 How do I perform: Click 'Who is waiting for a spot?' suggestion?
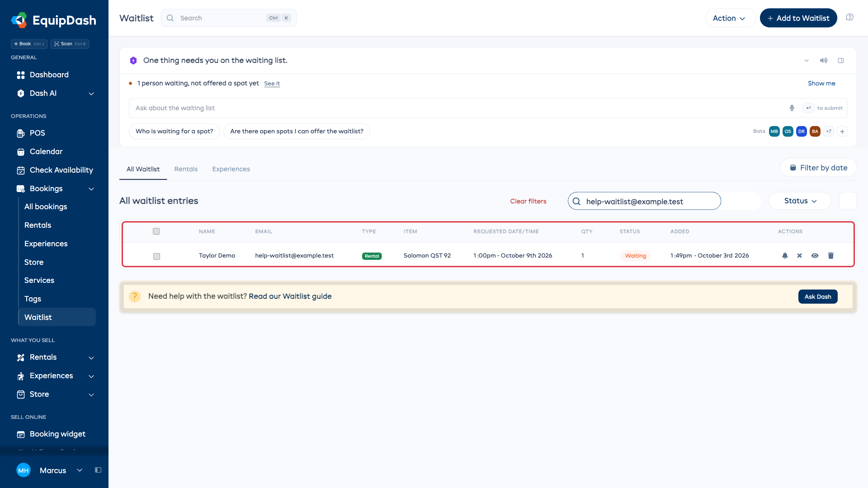(174, 131)
